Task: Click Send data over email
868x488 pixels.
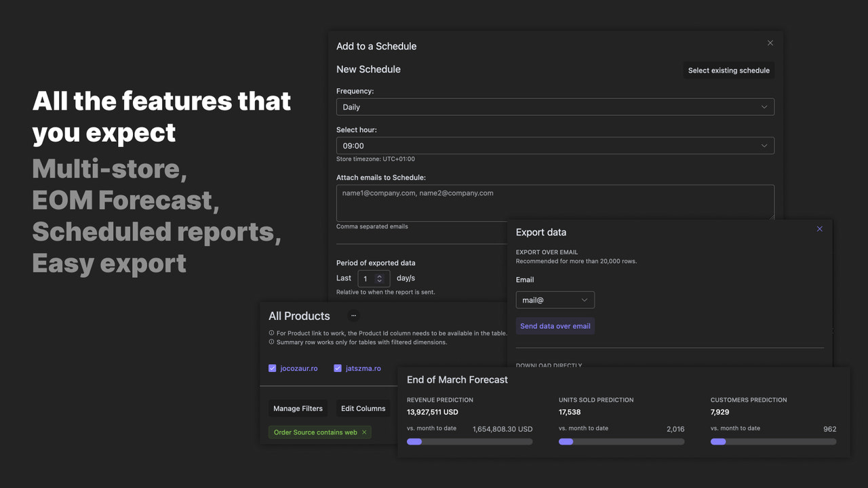Action: [x=555, y=325]
